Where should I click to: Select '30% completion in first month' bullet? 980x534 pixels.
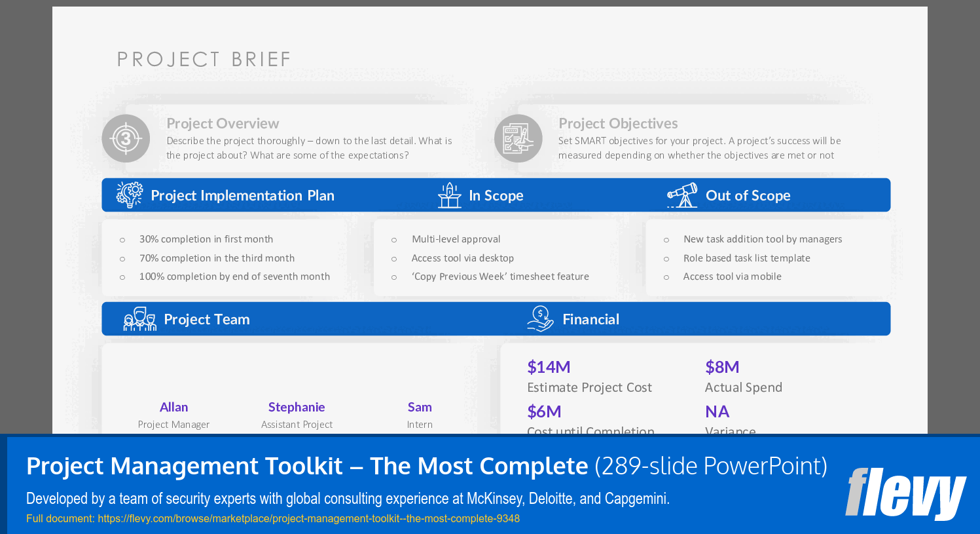206,239
